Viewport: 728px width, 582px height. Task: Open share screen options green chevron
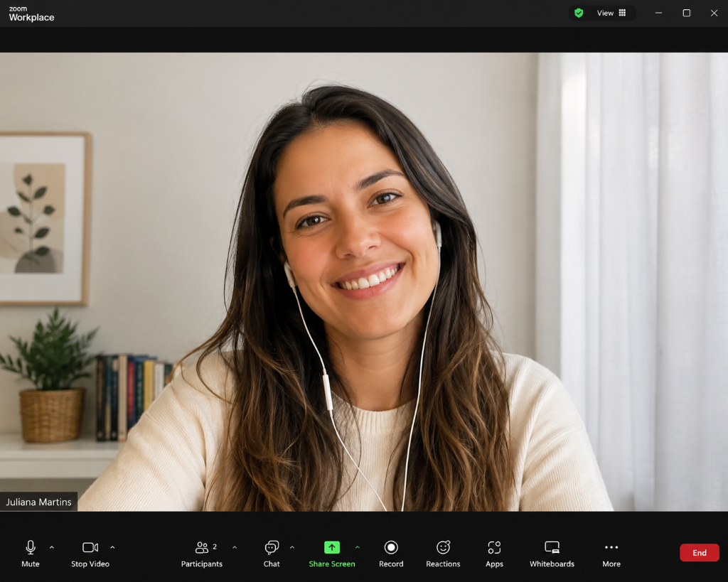click(358, 548)
